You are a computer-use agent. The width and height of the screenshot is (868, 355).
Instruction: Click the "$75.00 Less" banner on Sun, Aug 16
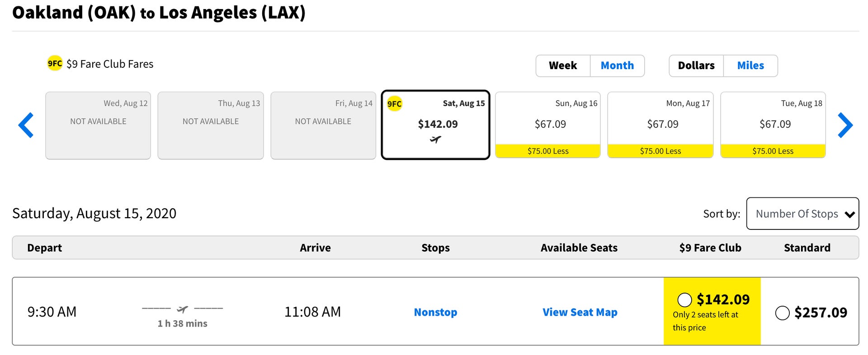[547, 151]
